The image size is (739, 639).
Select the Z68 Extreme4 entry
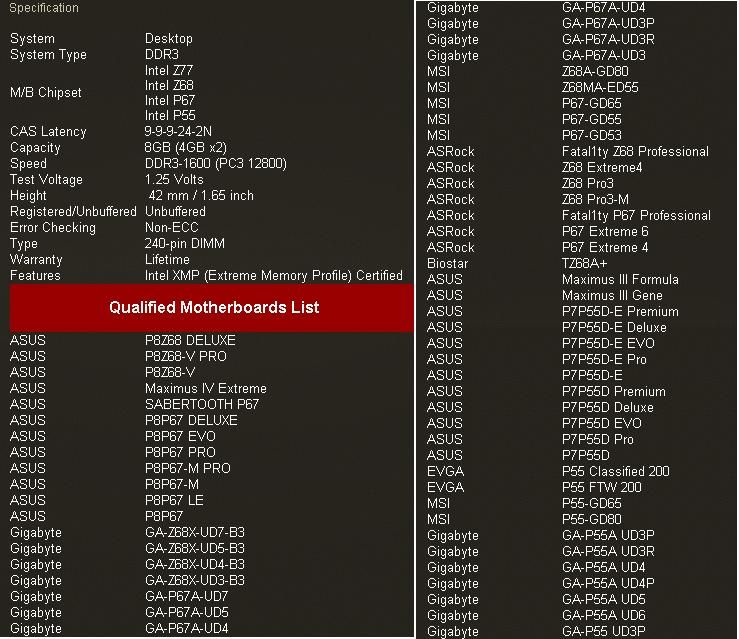(x=602, y=168)
